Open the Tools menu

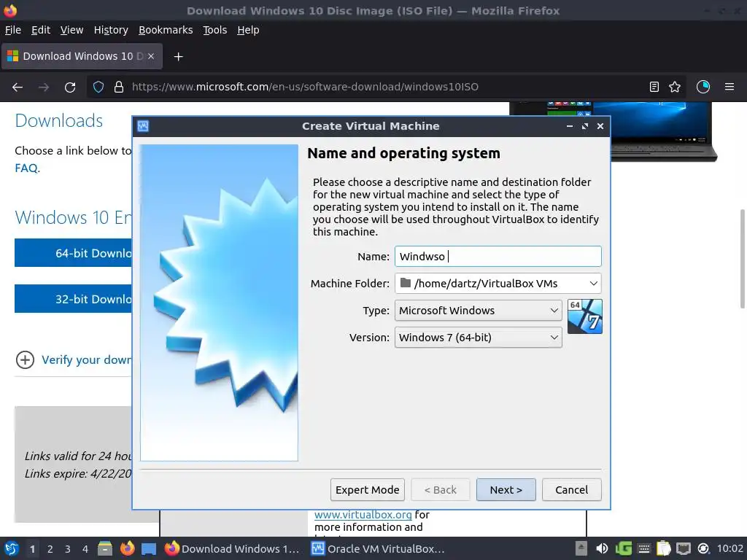point(215,30)
